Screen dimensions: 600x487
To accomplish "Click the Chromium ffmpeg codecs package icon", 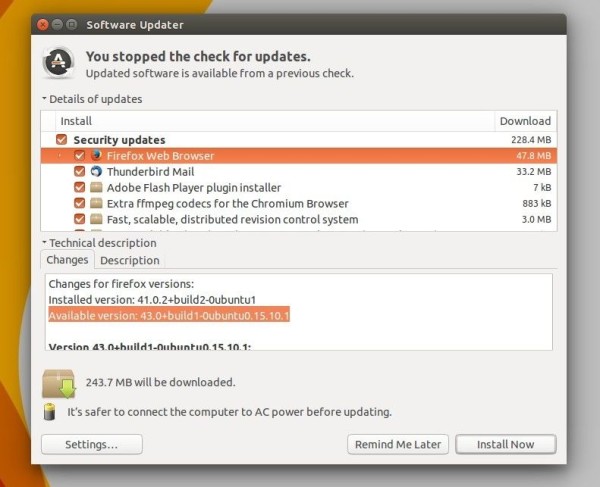I will [x=96, y=203].
